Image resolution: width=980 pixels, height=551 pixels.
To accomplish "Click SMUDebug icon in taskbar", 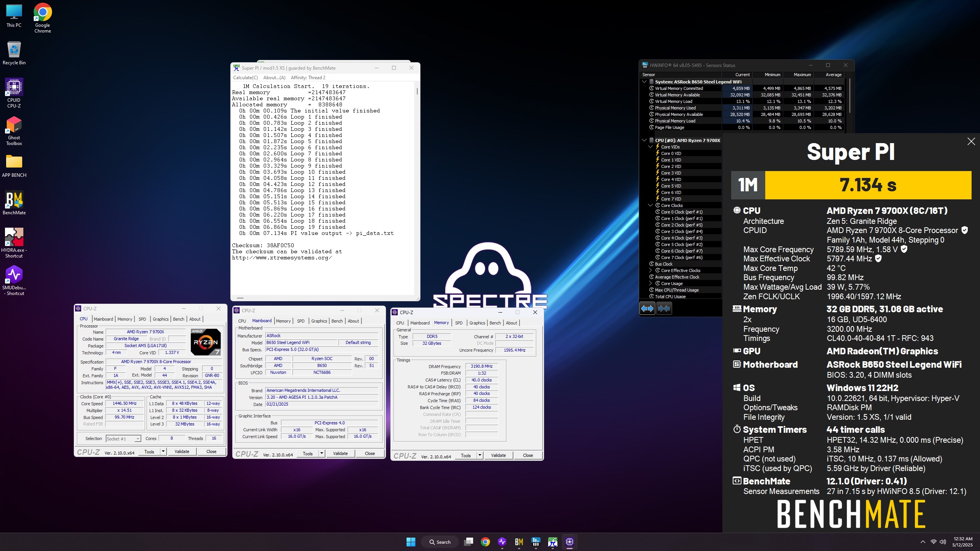I will click(x=502, y=542).
